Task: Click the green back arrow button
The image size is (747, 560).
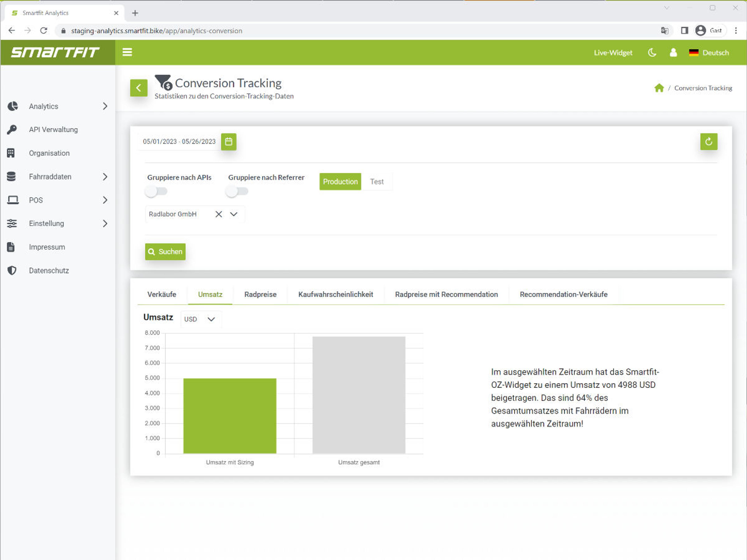Action: (139, 88)
